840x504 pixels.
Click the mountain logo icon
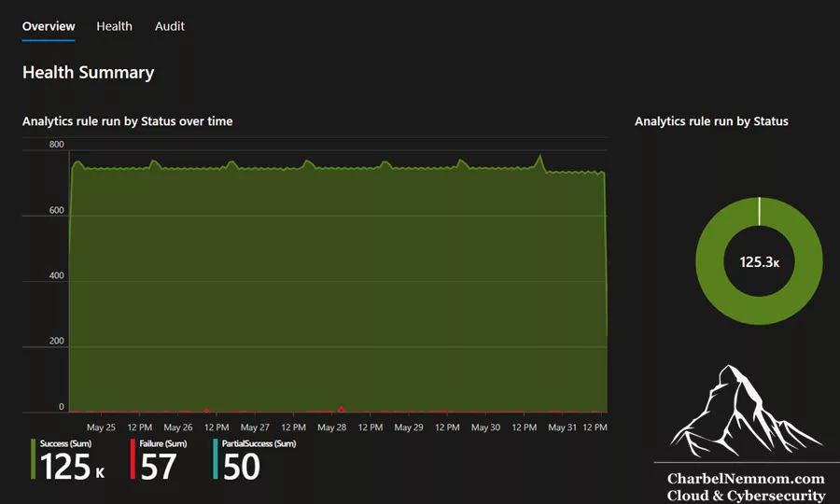point(746,411)
